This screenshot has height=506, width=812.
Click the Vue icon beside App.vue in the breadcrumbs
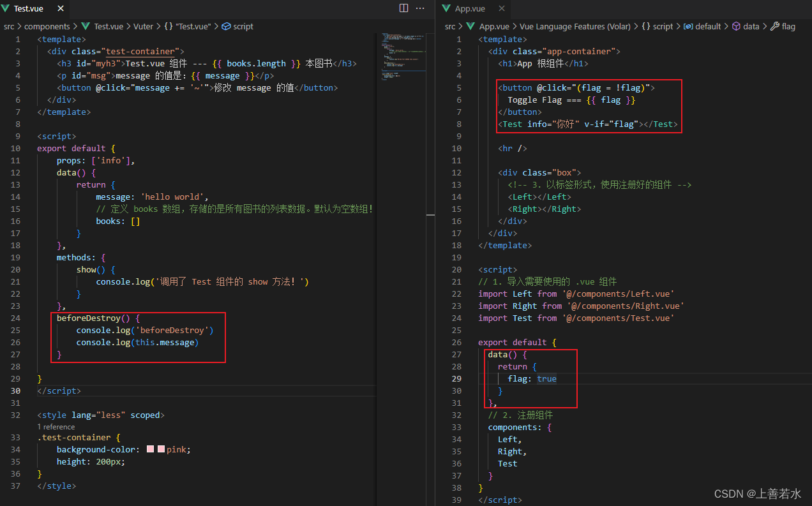[x=471, y=27]
